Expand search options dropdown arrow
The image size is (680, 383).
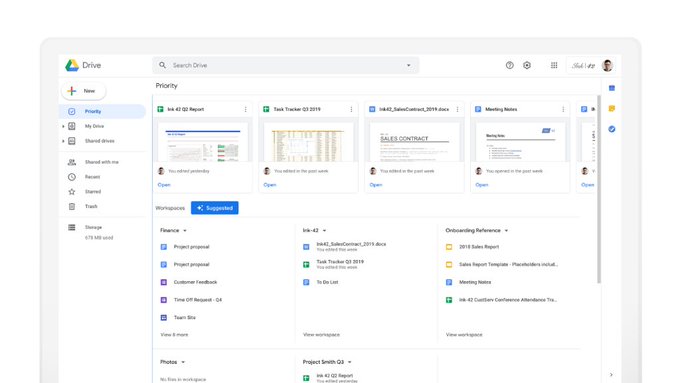[x=409, y=65]
